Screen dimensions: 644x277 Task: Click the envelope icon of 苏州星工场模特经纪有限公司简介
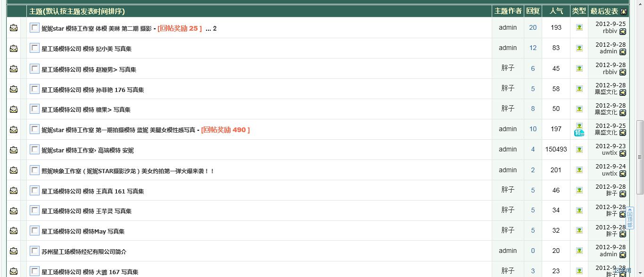point(14,251)
